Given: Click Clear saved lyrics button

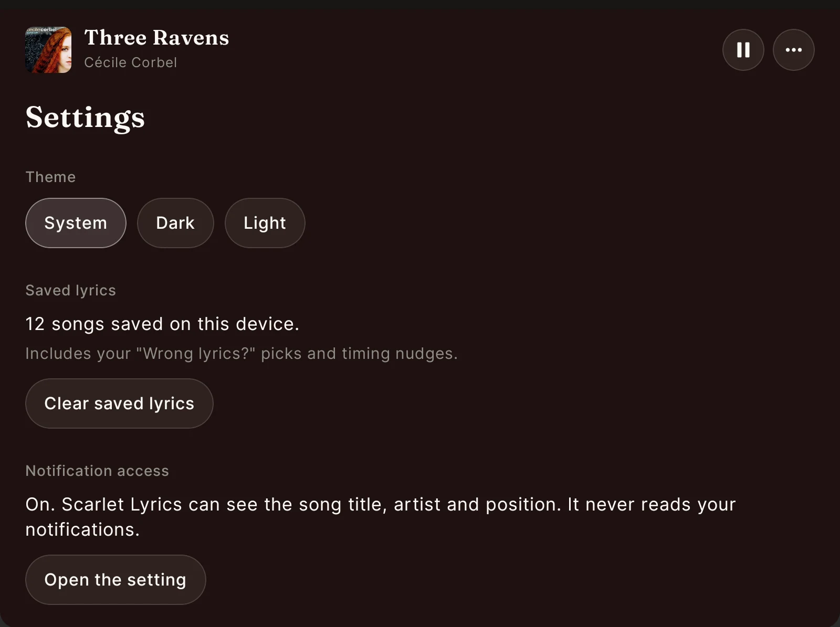Looking at the screenshot, I should 119,403.
